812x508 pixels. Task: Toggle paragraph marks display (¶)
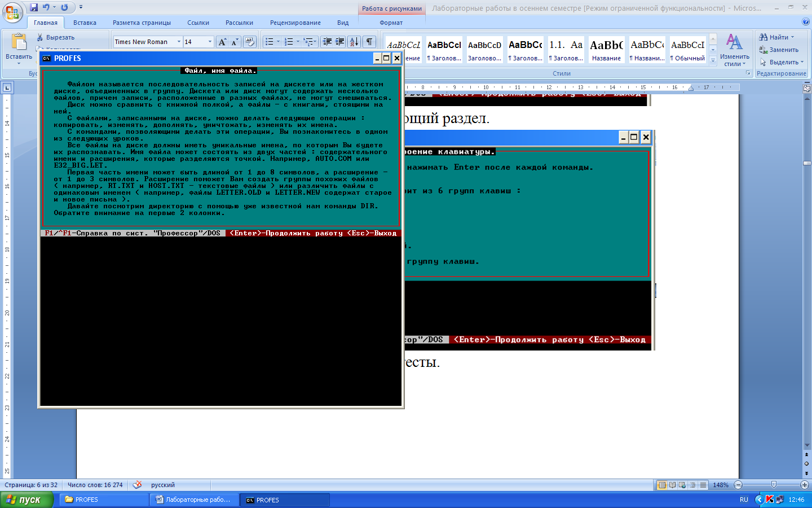(369, 42)
